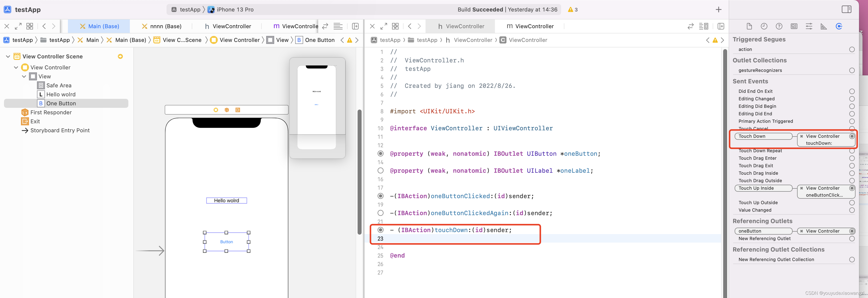This screenshot has height=298, width=868.
Task: Open the Quick Help inspector
Action: 779,26
